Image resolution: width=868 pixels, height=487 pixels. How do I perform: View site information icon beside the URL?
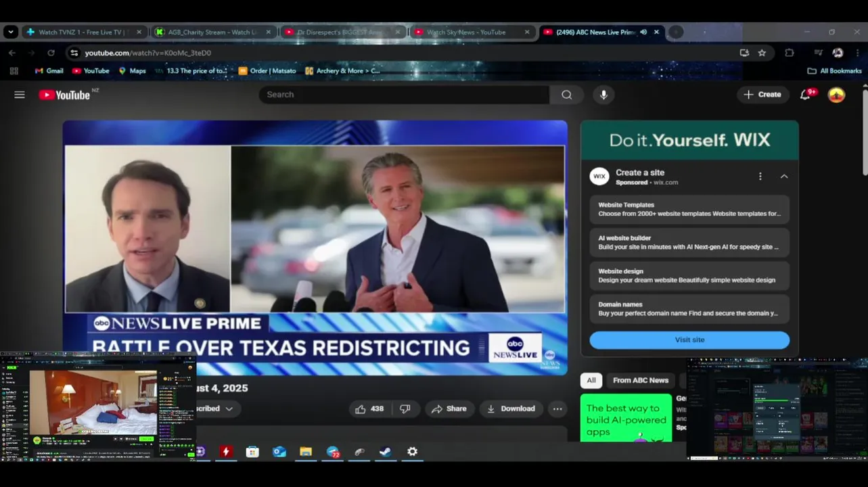point(74,53)
